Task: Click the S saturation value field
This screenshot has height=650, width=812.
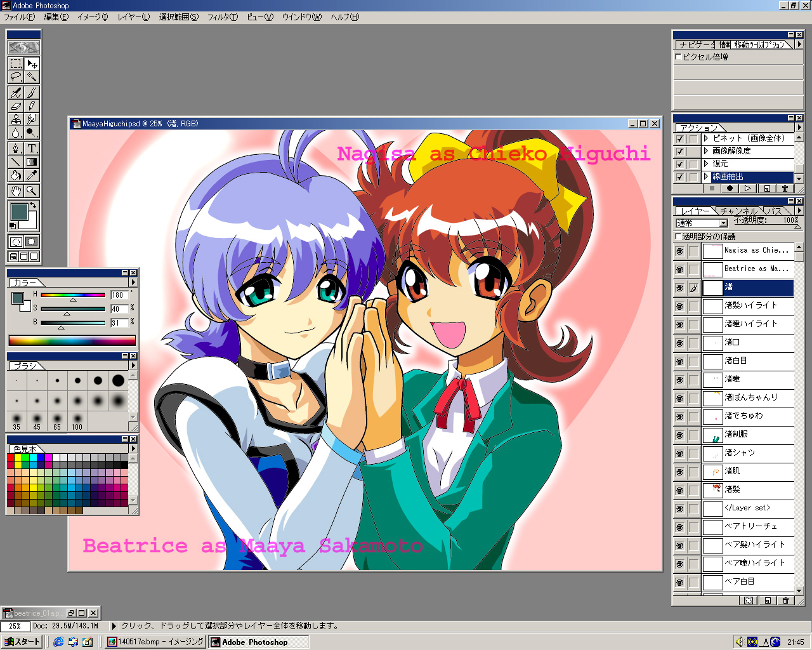Action: click(x=119, y=308)
